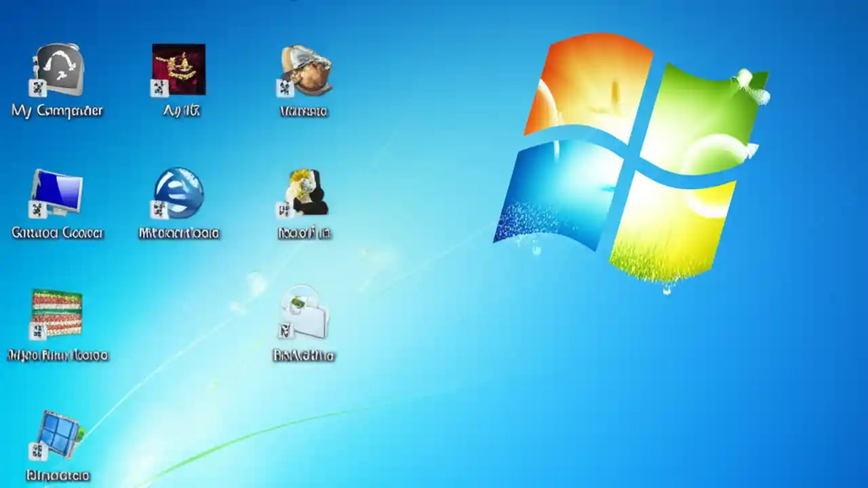Launch the blue window-grid "Blnoocao" icon
This screenshot has width=868, height=488.
[58, 435]
